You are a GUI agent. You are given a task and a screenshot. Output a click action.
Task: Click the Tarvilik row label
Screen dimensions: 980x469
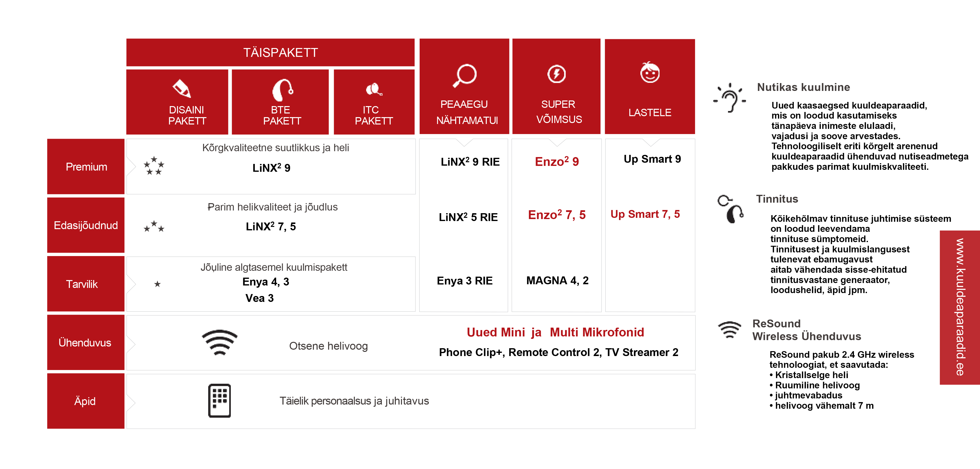(x=86, y=284)
